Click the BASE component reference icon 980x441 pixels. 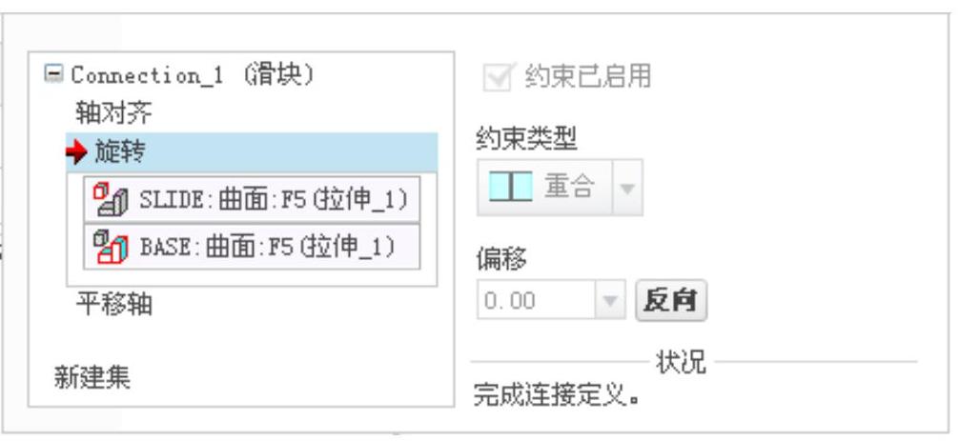(111, 248)
